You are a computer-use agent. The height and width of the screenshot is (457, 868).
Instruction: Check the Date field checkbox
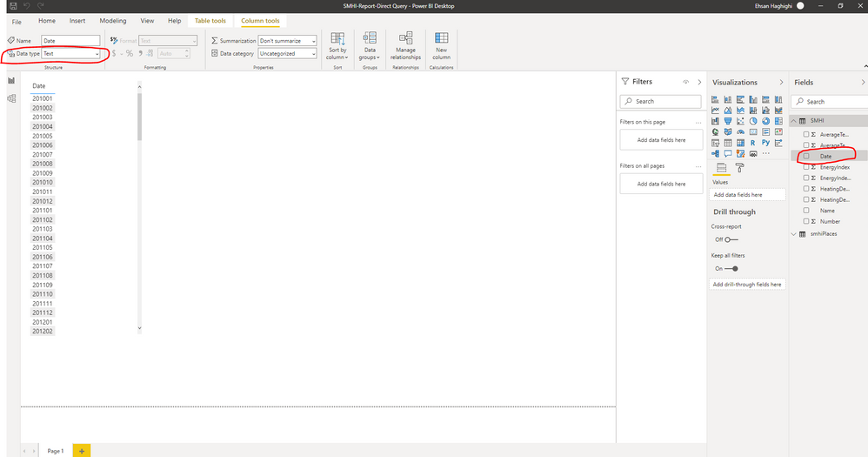(x=806, y=156)
